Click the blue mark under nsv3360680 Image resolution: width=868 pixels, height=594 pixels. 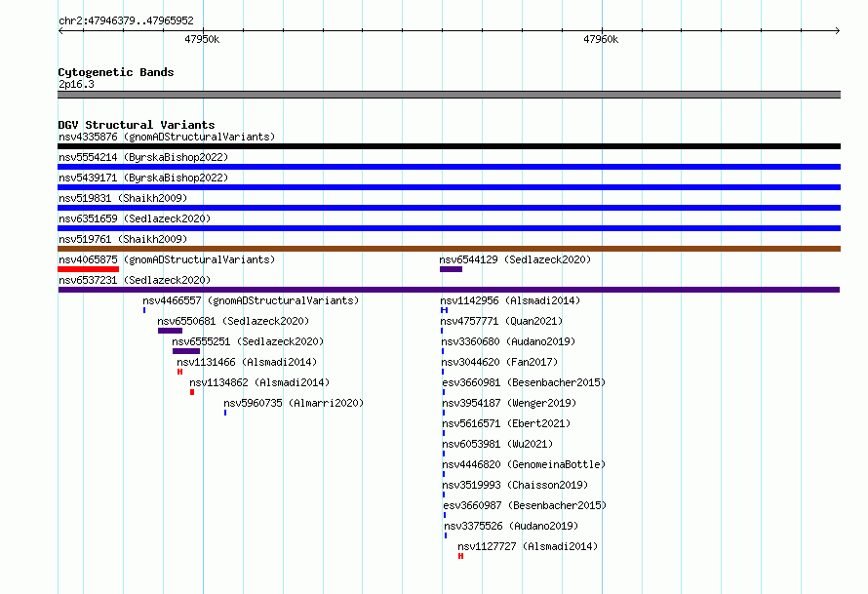point(443,351)
